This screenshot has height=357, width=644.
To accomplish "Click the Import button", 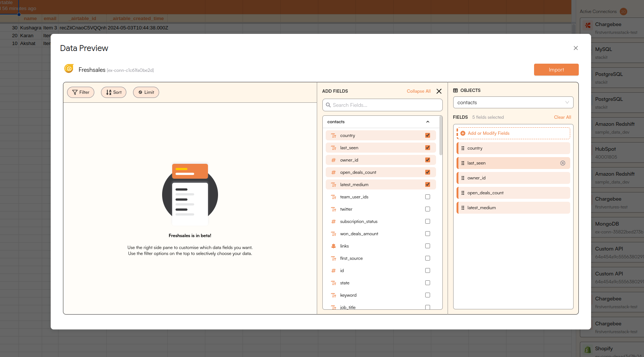I will coord(556,70).
